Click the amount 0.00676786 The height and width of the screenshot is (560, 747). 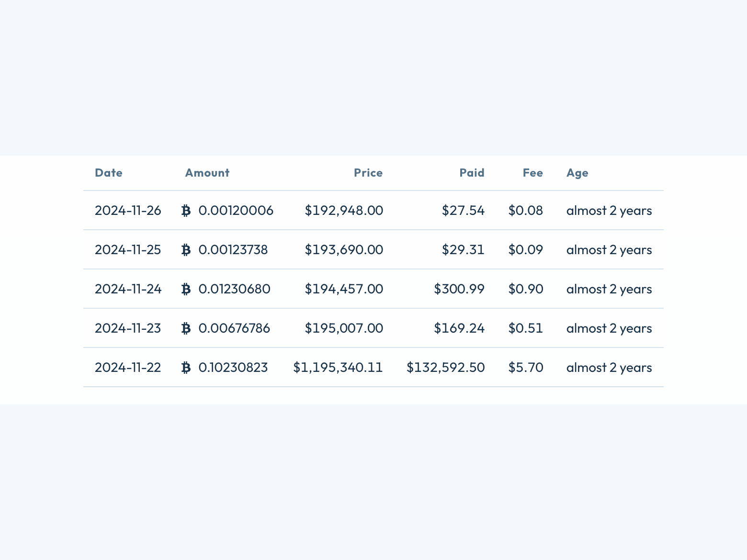click(x=235, y=328)
